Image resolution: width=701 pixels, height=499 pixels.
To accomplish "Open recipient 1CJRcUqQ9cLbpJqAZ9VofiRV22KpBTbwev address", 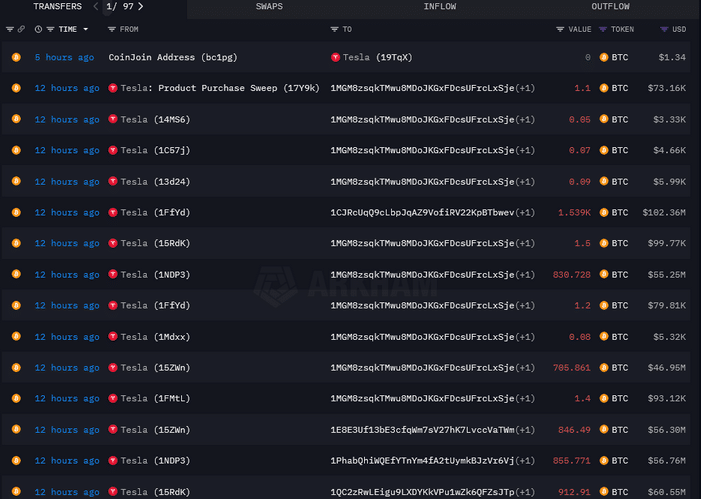I will [422, 212].
